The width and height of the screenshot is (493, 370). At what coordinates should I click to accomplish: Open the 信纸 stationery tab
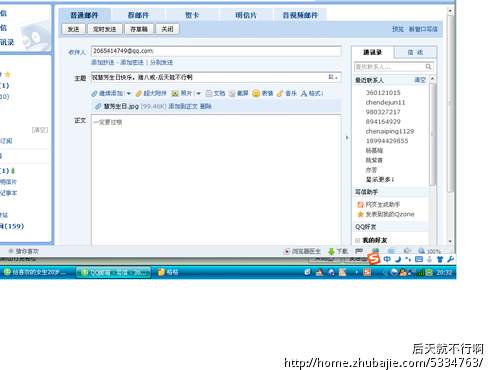pyautogui.click(x=415, y=52)
